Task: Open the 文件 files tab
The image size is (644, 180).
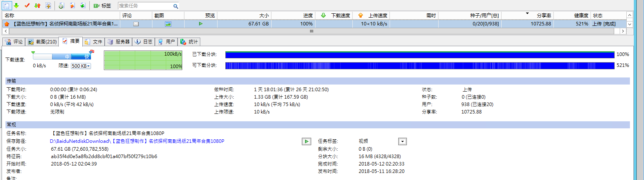Action: (93, 41)
